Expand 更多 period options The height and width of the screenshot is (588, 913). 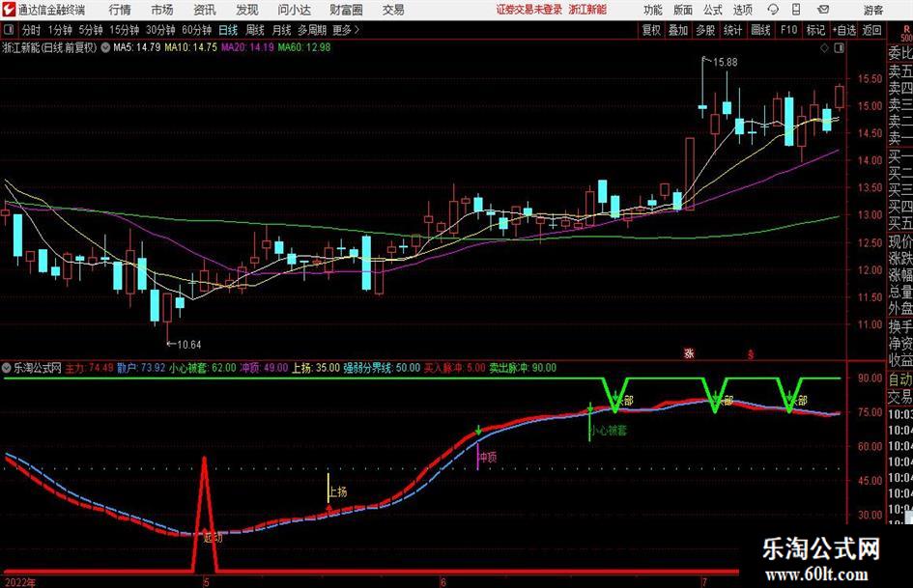[x=346, y=30]
